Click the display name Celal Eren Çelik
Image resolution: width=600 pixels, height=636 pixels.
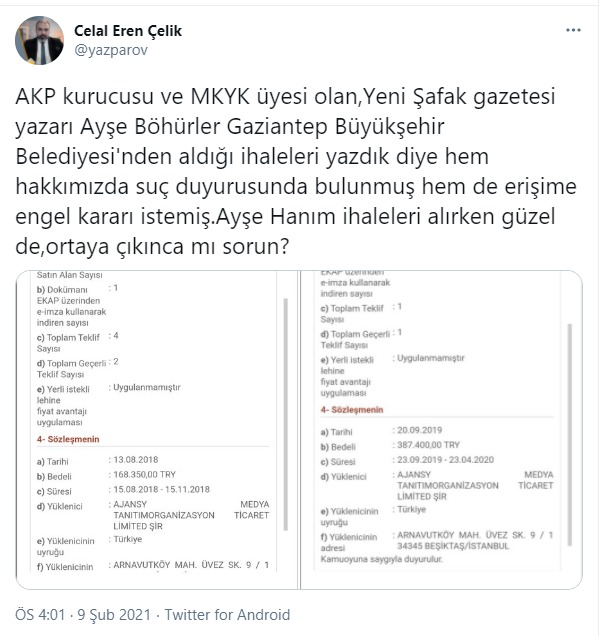coord(128,31)
